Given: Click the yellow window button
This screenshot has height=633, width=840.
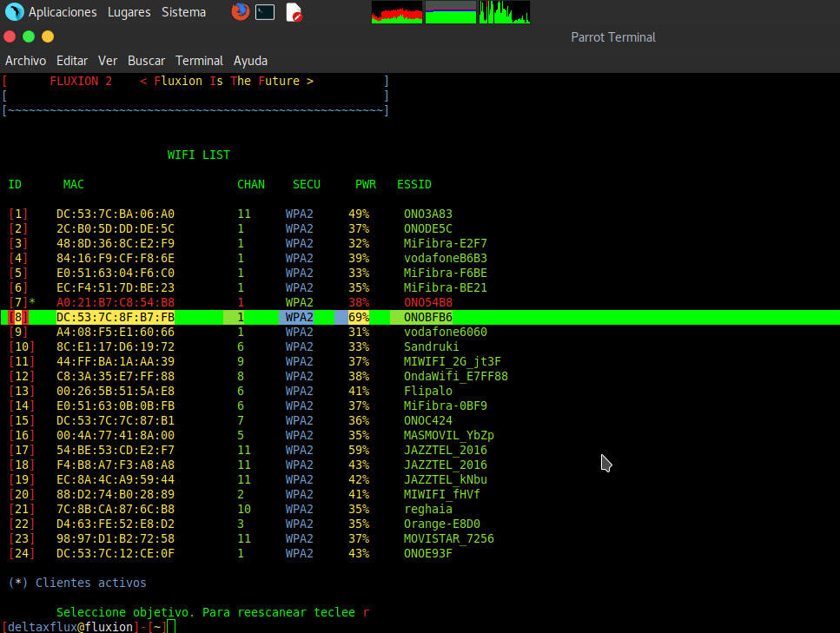Looking at the screenshot, I should pyautogui.click(x=48, y=36).
